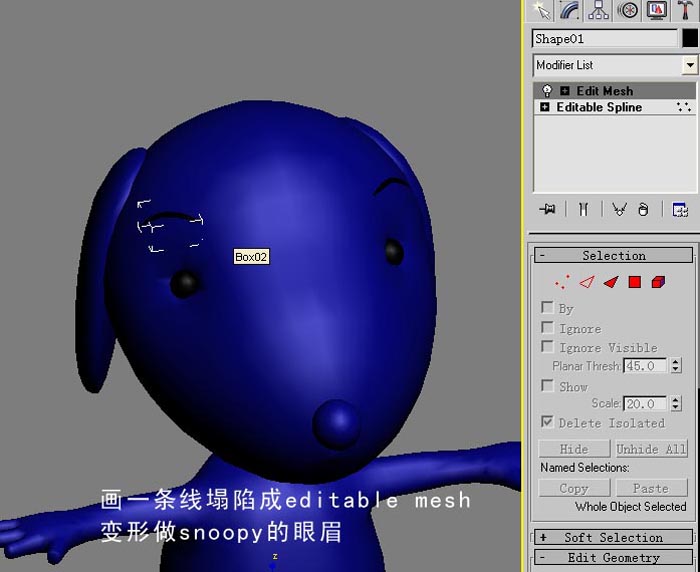Adjust the Scale spinner arrows
700x572 pixels.
click(x=676, y=404)
